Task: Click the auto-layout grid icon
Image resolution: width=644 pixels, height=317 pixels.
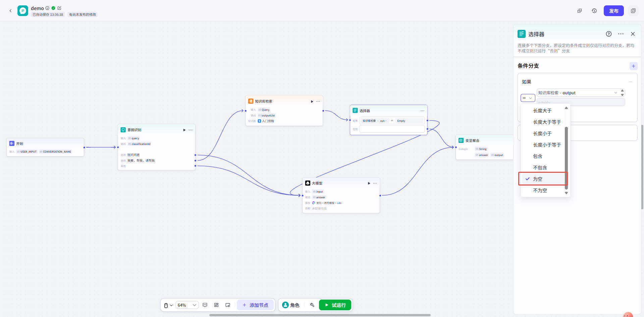Action: click(216, 305)
